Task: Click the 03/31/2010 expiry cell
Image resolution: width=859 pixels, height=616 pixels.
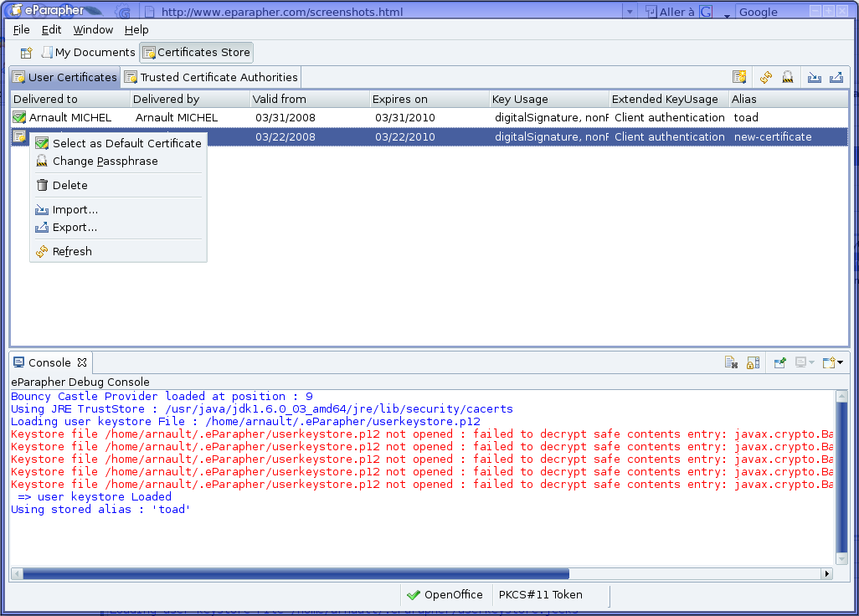Action: click(405, 117)
